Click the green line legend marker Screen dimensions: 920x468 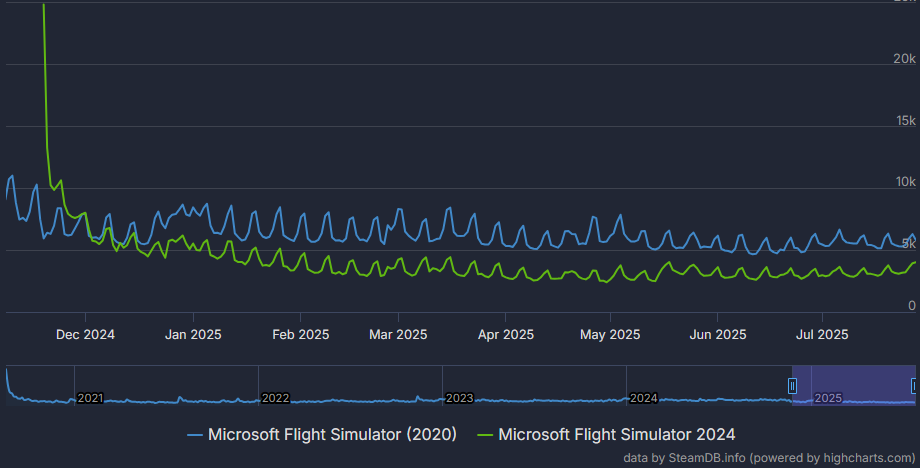(484, 435)
